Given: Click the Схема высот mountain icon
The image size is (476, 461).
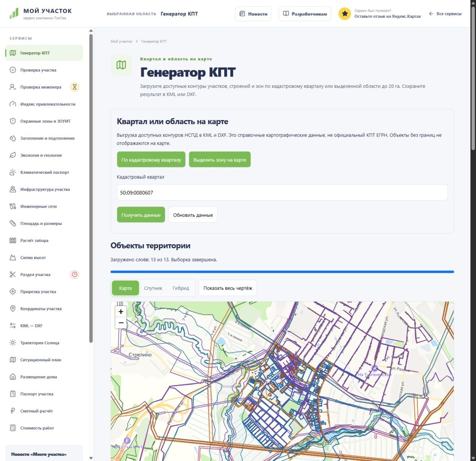Looking at the screenshot, I should tap(13, 258).
